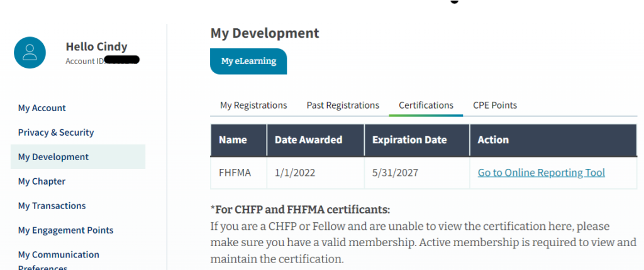
Task: Open My Communication Preferences
Action: tap(58, 255)
